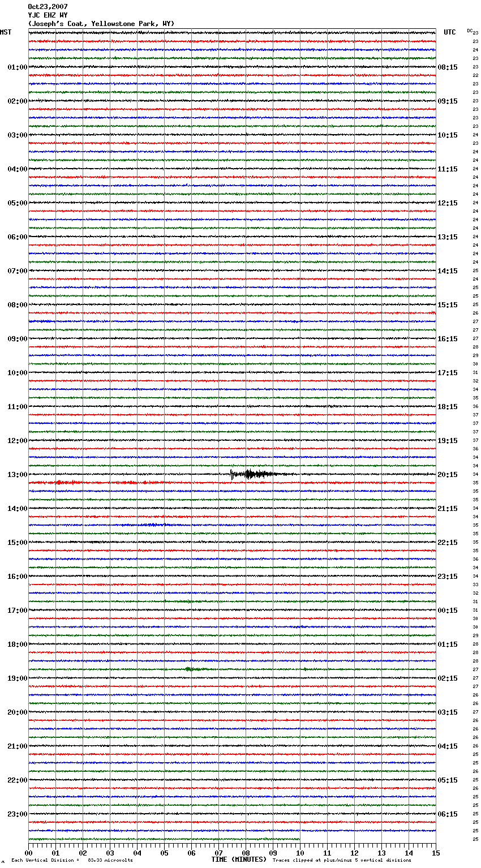Click the '14:15' UTC time label
Screen dimensions: 481x868
coord(448,271)
